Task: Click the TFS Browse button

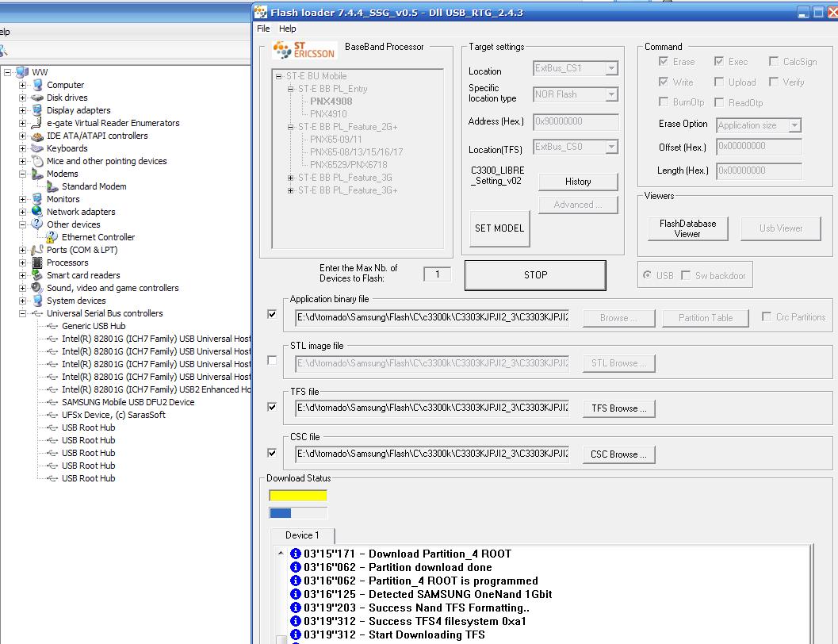Action: [x=619, y=409]
